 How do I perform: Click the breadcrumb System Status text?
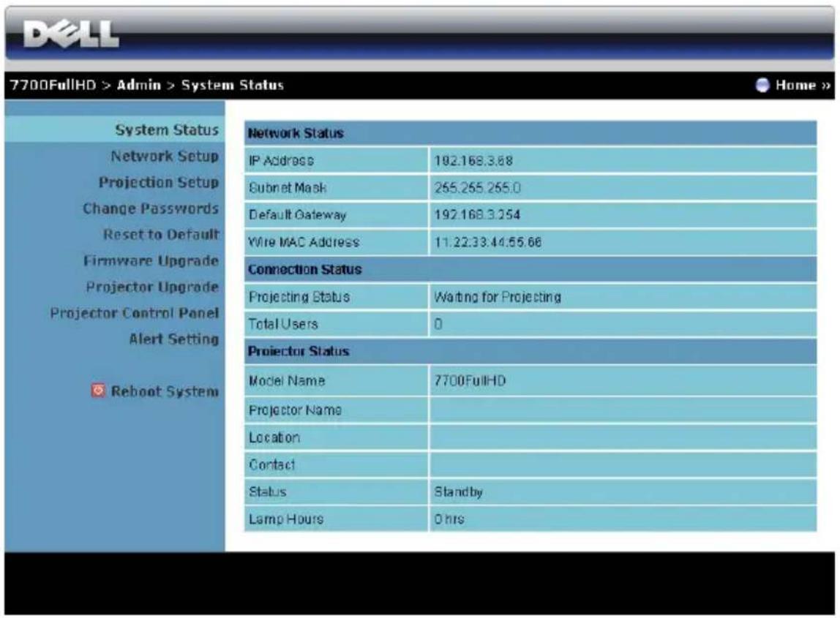click(233, 85)
